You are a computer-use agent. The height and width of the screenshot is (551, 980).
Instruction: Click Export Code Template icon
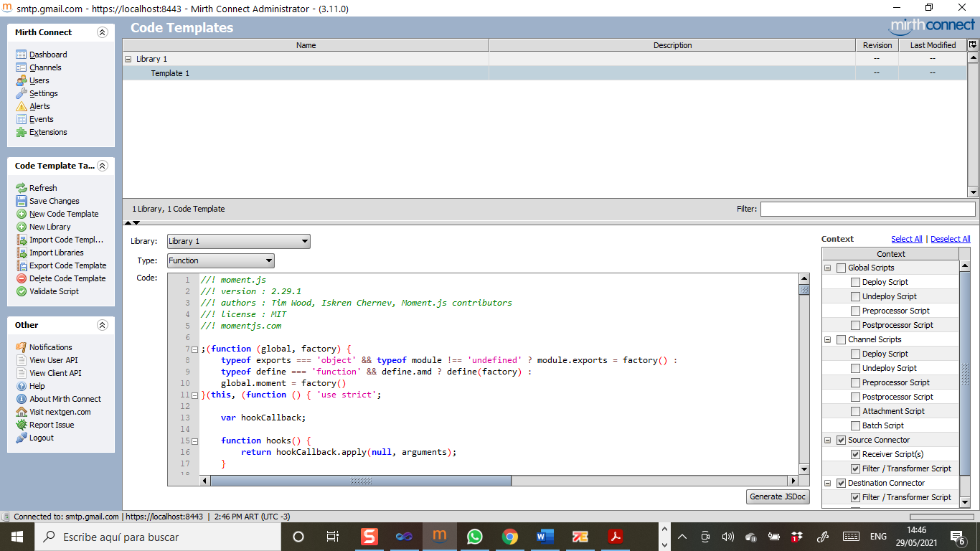pyautogui.click(x=22, y=265)
